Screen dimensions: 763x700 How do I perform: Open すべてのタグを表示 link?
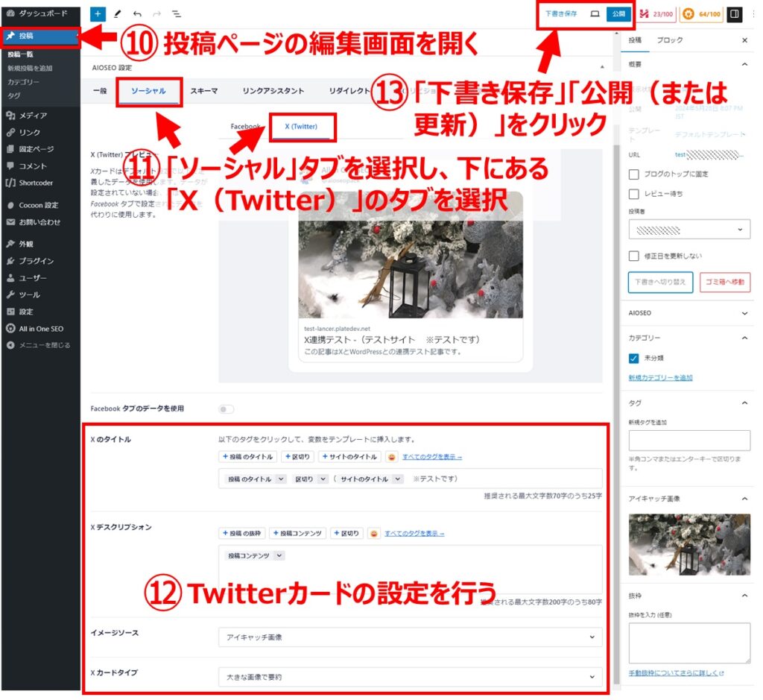point(432,456)
